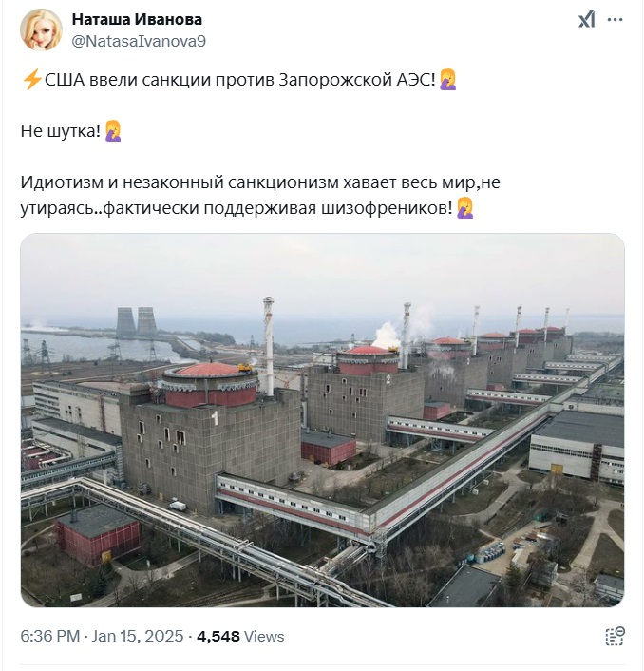Viewport: 644px width, 671px height.
Task: Click the cooling towers in the photo
Action: pyautogui.click(x=137, y=322)
